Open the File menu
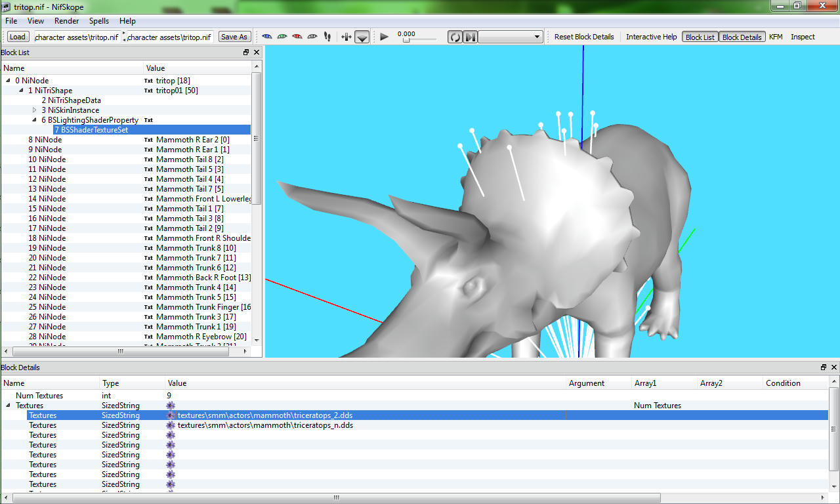This screenshot has height=504, width=840. 11,21
